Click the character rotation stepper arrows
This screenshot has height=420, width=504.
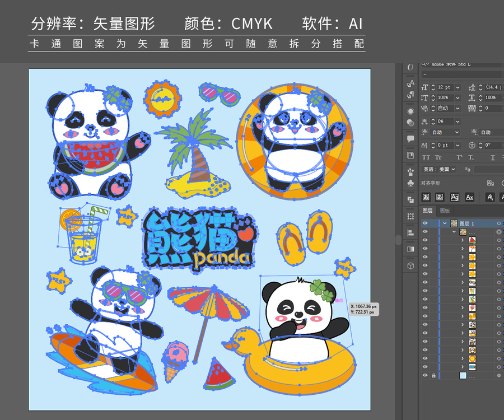480,145
